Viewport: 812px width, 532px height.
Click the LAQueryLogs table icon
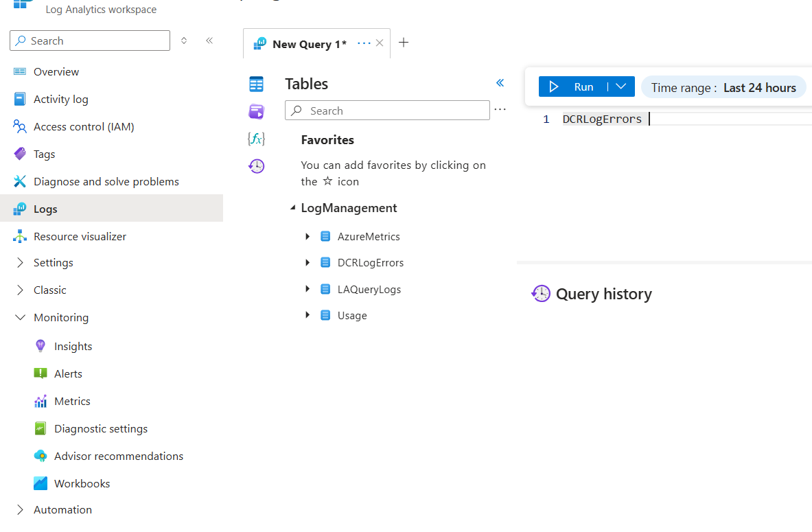tap(325, 289)
